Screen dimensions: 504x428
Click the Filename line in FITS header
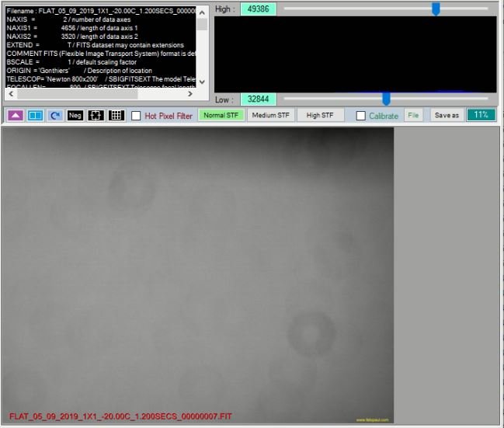click(101, 11)
